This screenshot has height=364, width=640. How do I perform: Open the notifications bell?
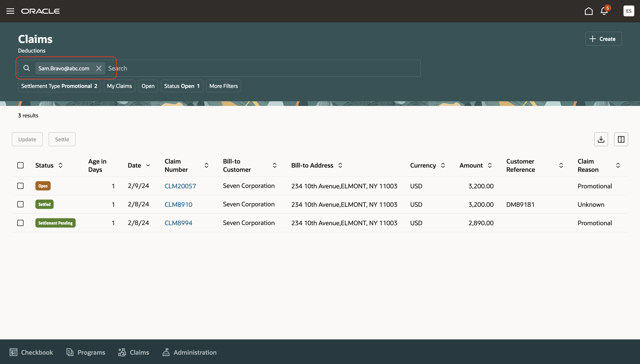(x=604, y=11)
